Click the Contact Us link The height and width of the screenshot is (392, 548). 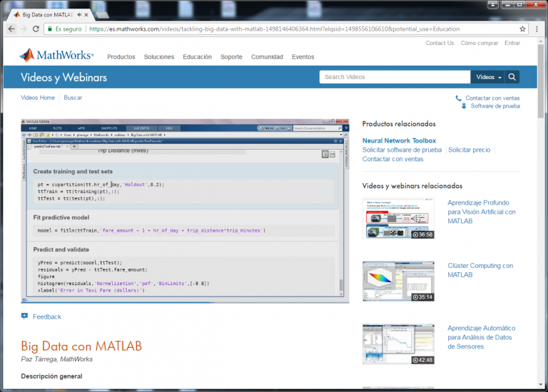pos(440,43)
